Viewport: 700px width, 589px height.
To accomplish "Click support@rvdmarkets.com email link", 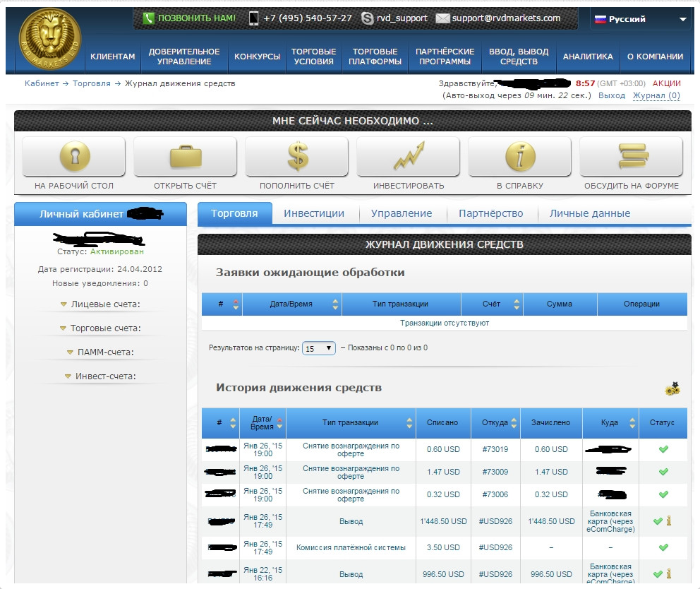I will coord(506,18).
